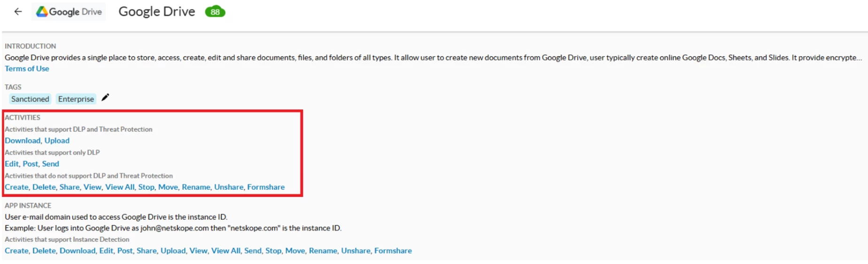Click Post under only DLP activities
Image resolution: width=868 pixels, height=264 pixels.
click(31, 163)
